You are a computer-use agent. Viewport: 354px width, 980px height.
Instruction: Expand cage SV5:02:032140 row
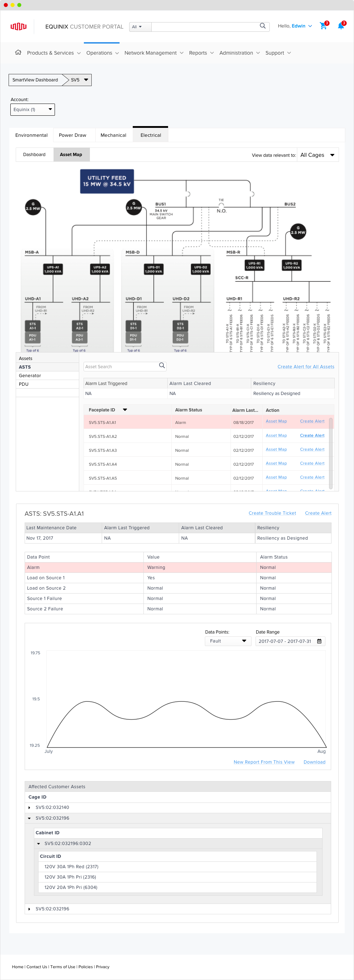click(x=29, y=807)
